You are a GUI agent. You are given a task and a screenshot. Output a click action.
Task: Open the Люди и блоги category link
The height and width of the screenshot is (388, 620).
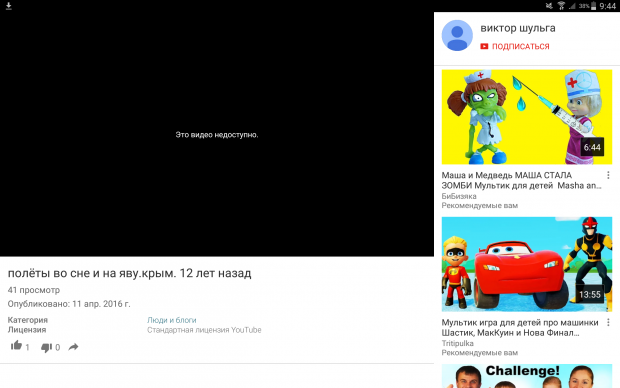pos(172,320)
